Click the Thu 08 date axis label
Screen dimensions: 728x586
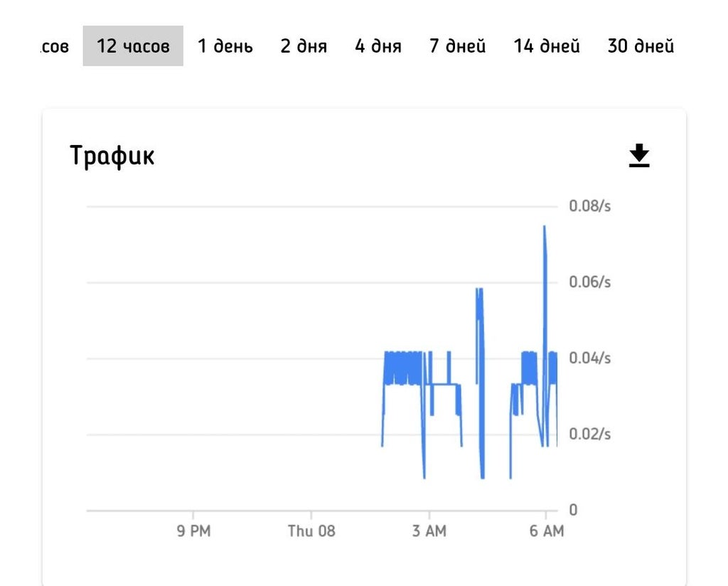coord(311,531)
